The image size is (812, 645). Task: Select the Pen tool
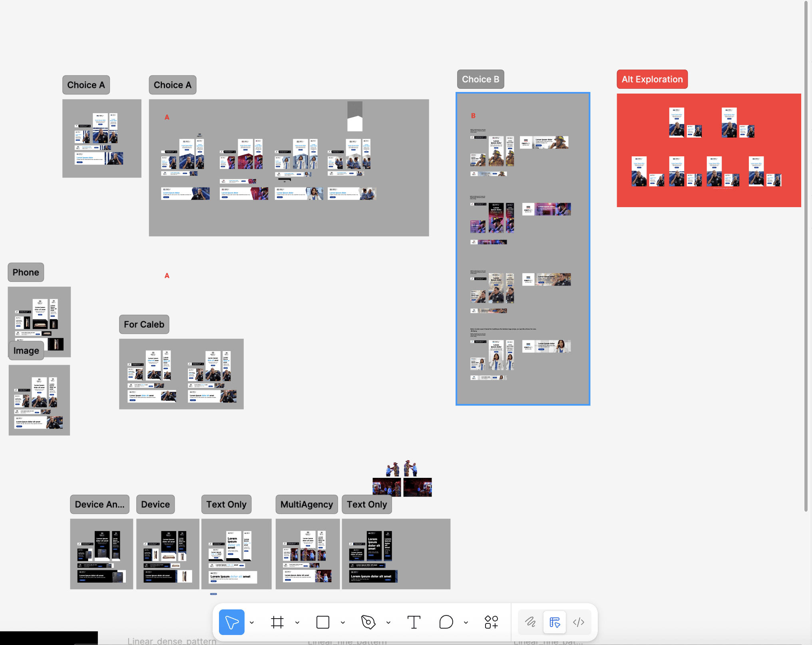(368, 622)
